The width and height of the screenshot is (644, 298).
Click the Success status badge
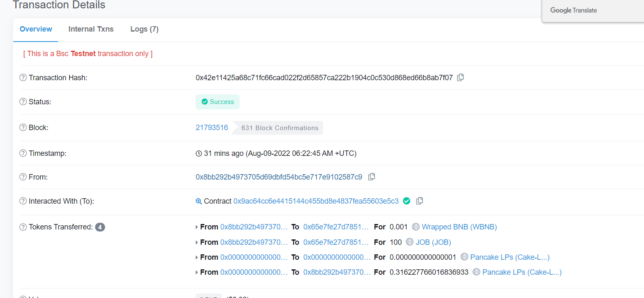point(218,101)
